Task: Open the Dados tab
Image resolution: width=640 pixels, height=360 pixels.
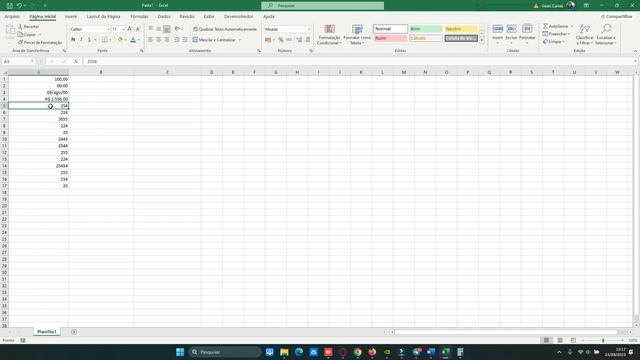Action: (164, 16)
